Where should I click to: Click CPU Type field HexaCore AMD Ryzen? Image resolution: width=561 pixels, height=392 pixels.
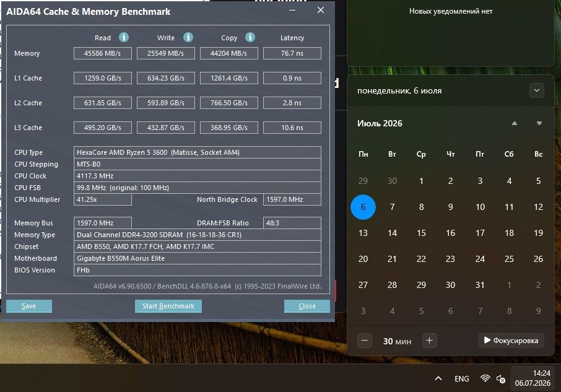coord(197,152)
